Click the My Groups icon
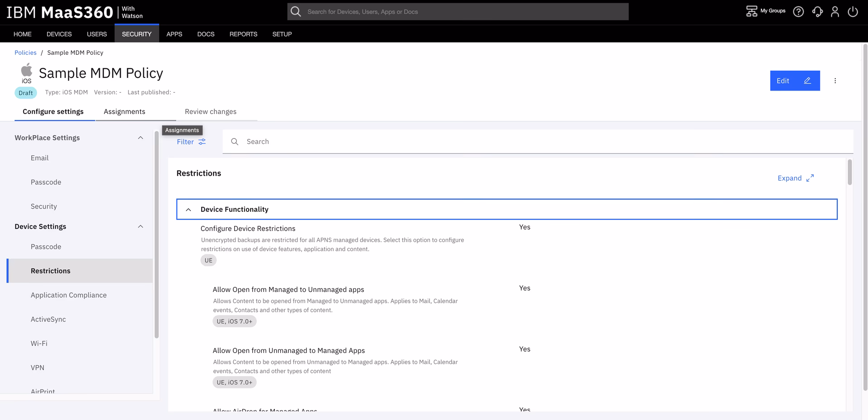This screenshot has height=420, width=868. click(751, 11)
